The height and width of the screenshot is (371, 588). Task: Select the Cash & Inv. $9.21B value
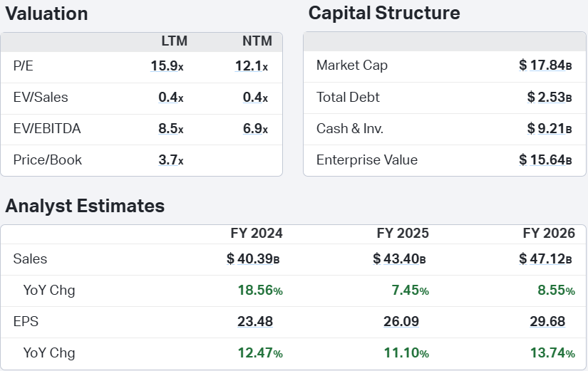(x=550, y=129)
